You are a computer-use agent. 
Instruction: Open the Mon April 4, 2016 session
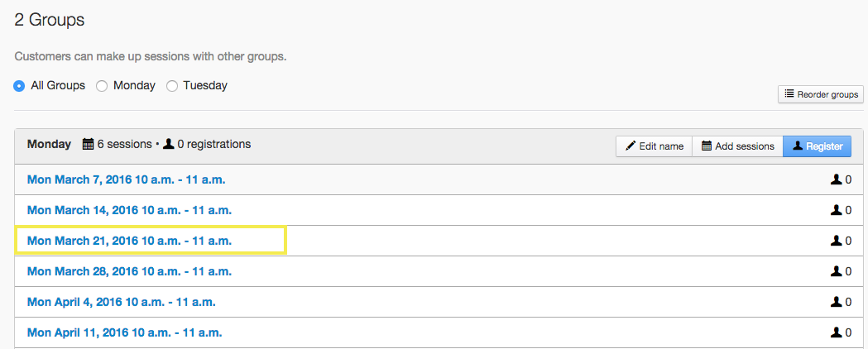coord(121,302)
